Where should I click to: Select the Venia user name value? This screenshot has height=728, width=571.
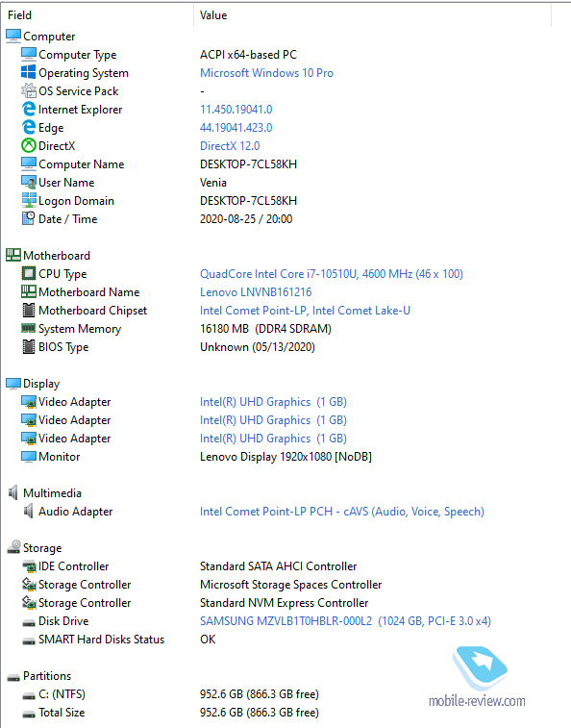click(x=213, y=183)
